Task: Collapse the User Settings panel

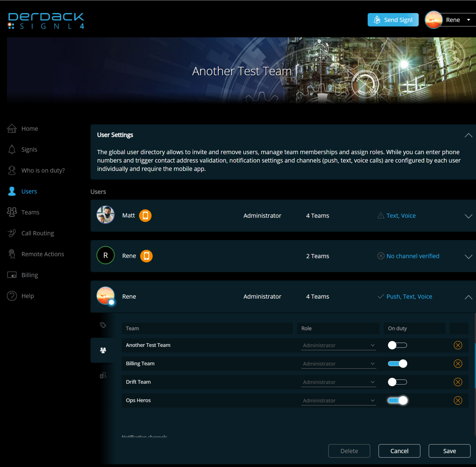Action: point(469,135)
